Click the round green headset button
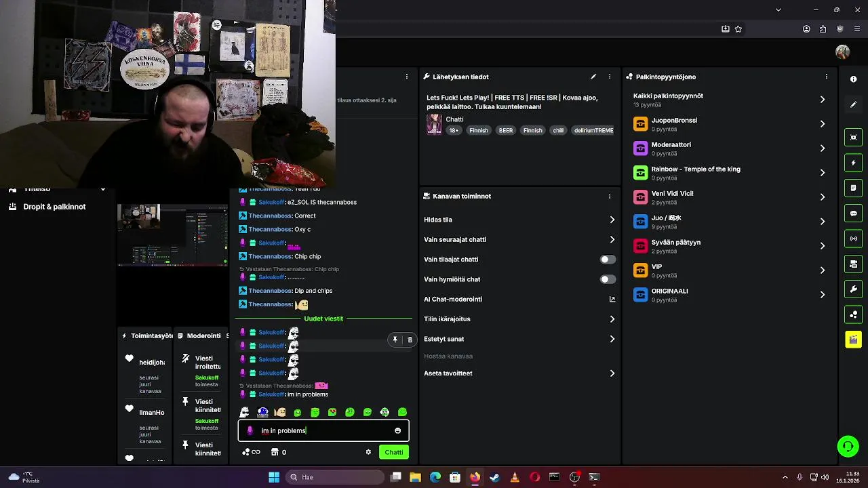The width and height of the screenshot is (868, 488). [x=848, y=446]
